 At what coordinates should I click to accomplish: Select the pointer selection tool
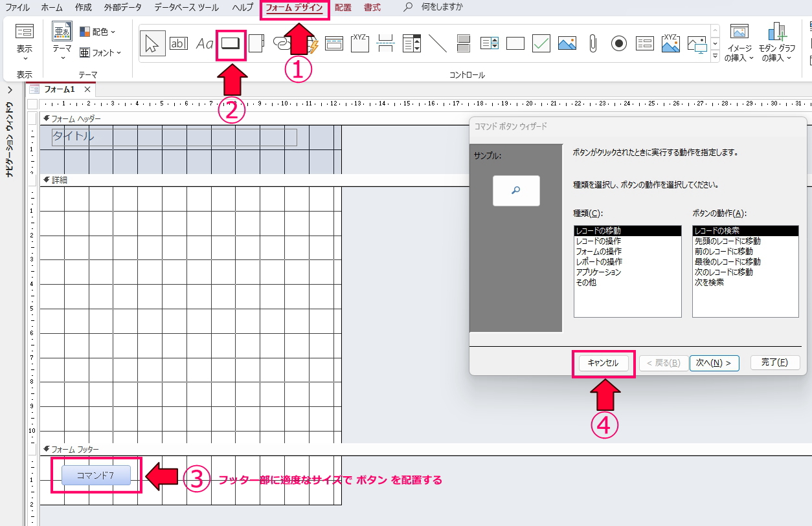click(152, 43)
